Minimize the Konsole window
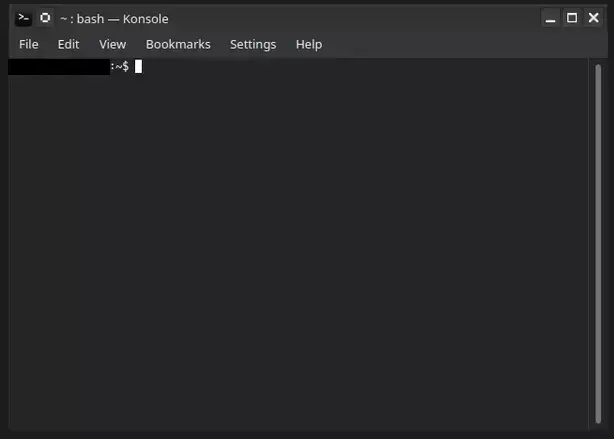This screenshot has height=439, width=614. coord(550,18)
